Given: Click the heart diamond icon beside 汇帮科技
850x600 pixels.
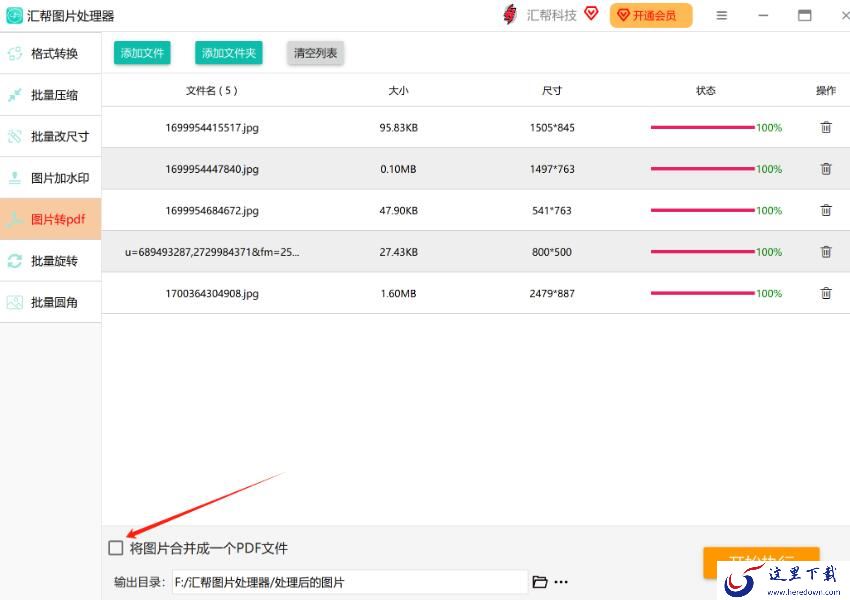Looking at the screenshot, I should 591,13.
